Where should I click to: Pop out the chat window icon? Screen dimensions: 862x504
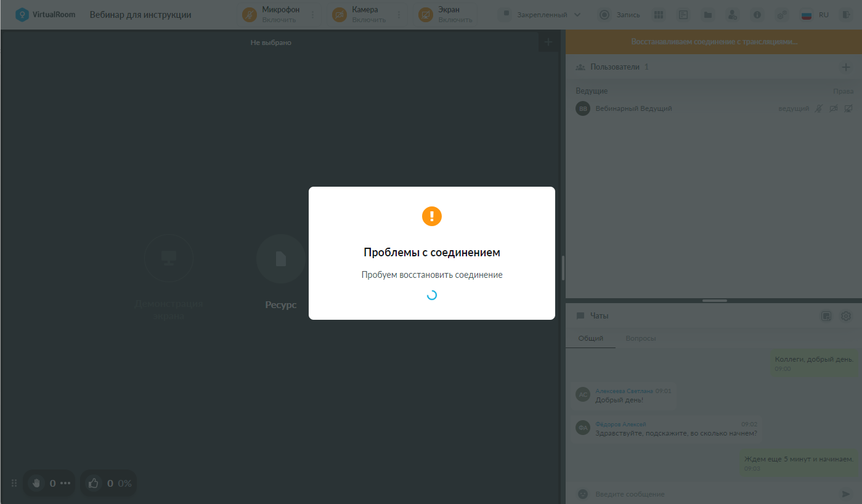coord(827,316)
